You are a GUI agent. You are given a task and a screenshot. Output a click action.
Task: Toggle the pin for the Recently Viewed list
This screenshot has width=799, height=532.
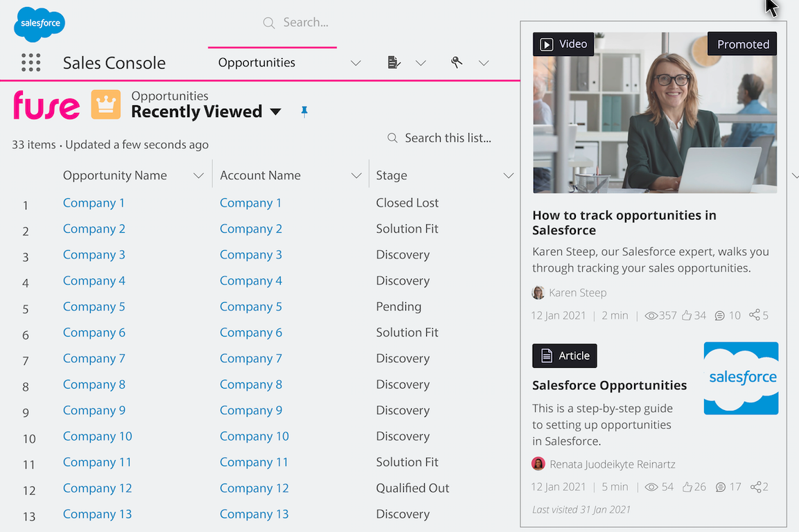coord(304,111)
